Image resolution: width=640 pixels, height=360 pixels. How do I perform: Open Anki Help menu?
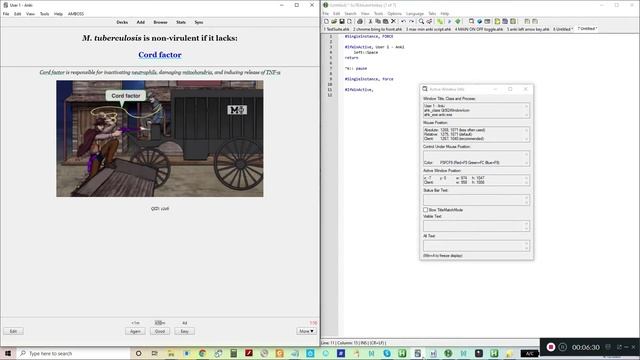coord(58,14)
